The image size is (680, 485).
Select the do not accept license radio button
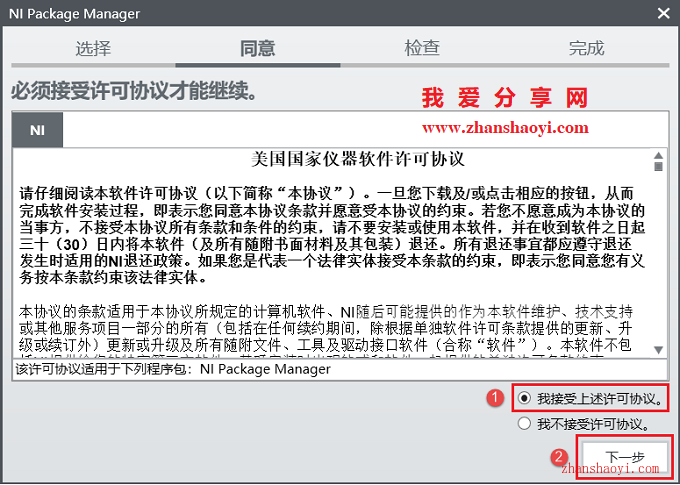point(524,423)
